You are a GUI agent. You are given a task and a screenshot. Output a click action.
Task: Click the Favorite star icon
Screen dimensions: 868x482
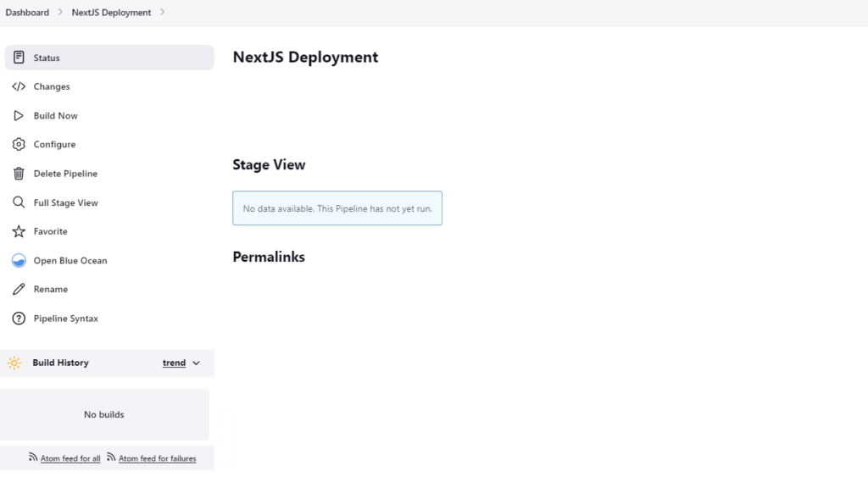19,231
